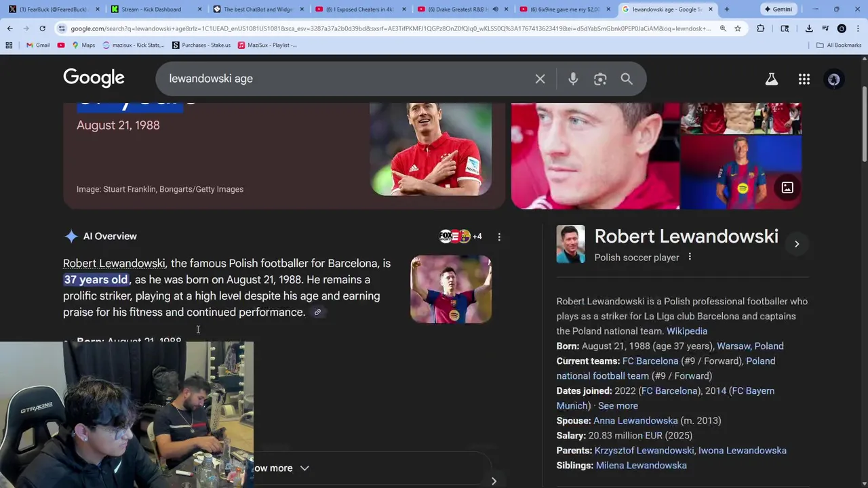
Task: Switch to Drake Greatest R&B tab
Action: click(x=461, y=9)
